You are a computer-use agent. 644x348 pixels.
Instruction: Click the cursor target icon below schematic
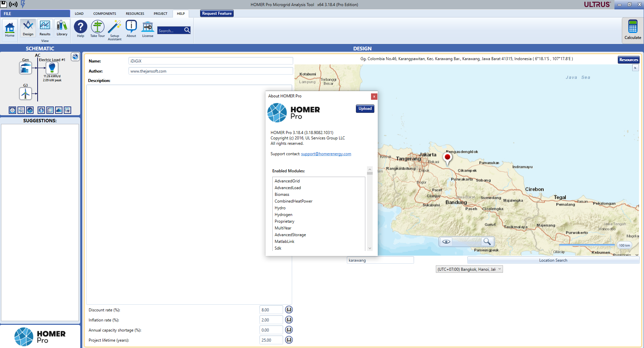tap(67, 110)
